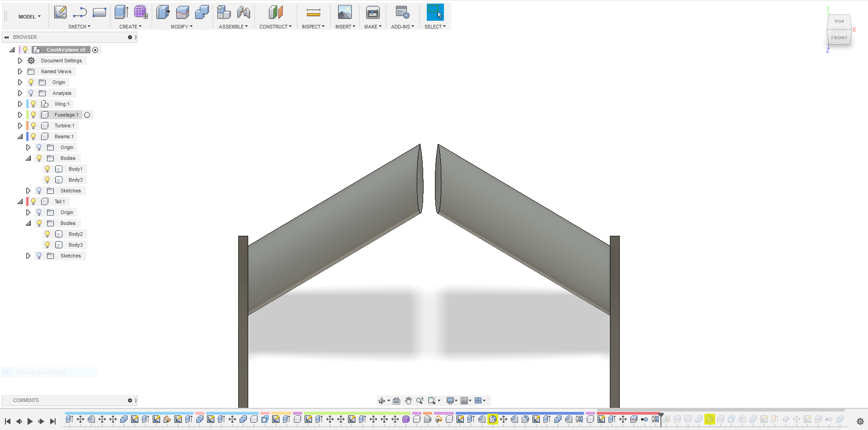Hide the Beams:1 component
Image resolution: width=868 pixels, height=430 pixels.
point(33,136)
